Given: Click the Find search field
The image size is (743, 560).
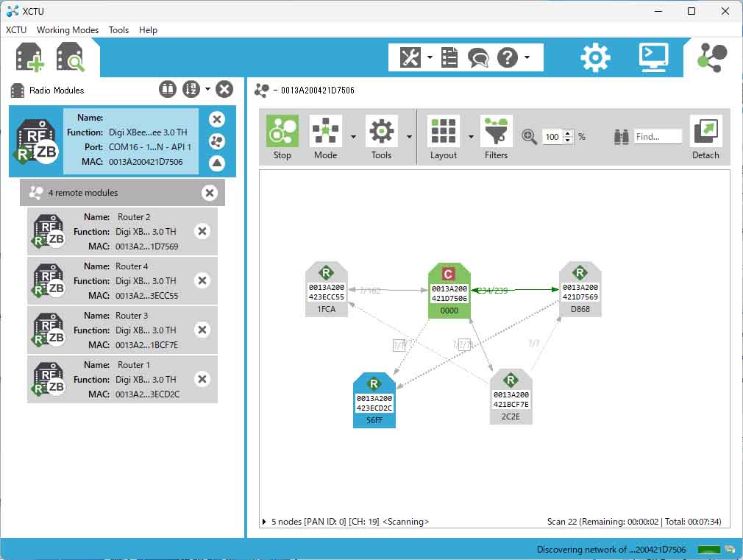Looking at the screenshot, I should pyautogui.click(x=658, y=137).
